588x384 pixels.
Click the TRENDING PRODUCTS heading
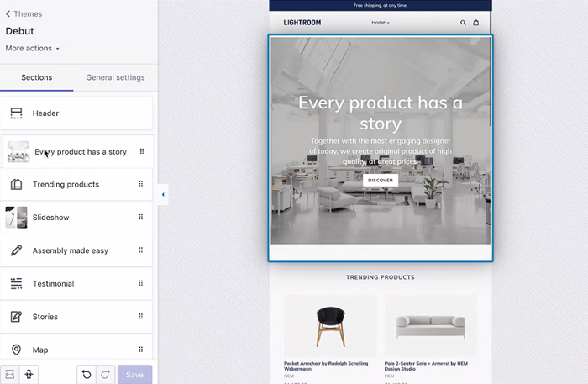(x=381, y=277)
